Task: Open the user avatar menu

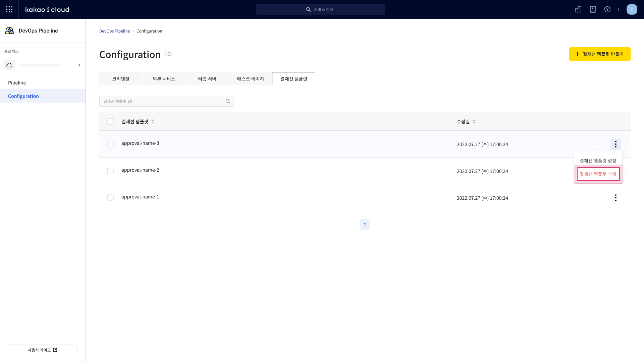Action: point(632,9)
